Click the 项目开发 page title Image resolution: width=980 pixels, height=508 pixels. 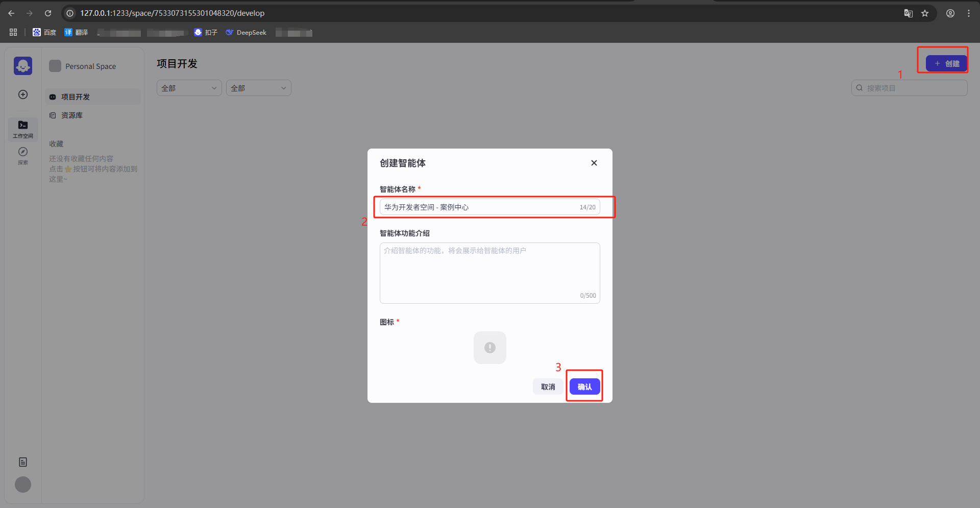click(177, 64)
